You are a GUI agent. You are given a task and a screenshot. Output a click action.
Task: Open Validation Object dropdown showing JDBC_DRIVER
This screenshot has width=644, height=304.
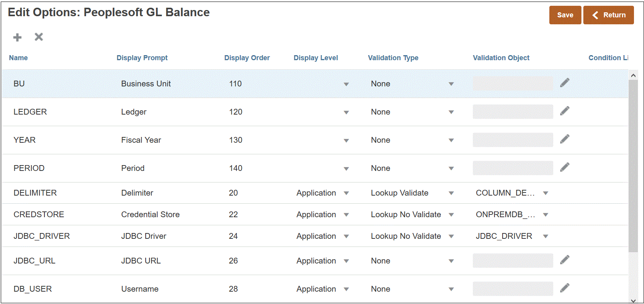pyautogui.click(x=545, y=236)
